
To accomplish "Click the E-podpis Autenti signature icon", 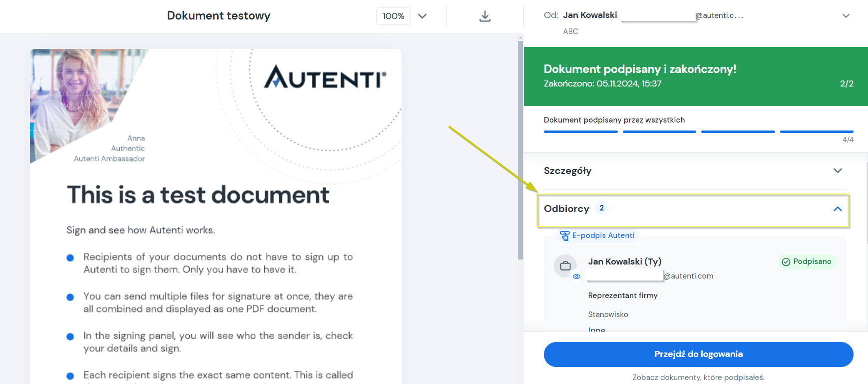I will pyautogui.click(x=564, y=235).
